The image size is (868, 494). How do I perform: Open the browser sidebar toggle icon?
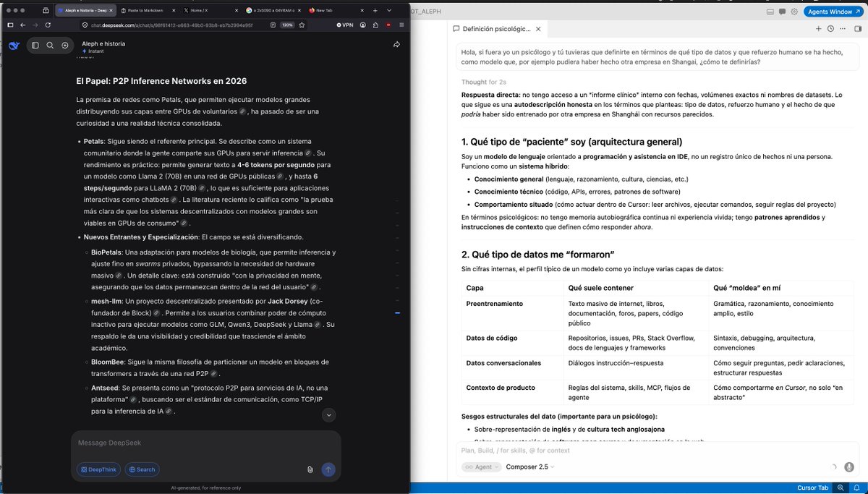pyautogui.click(x=10, y=25)
